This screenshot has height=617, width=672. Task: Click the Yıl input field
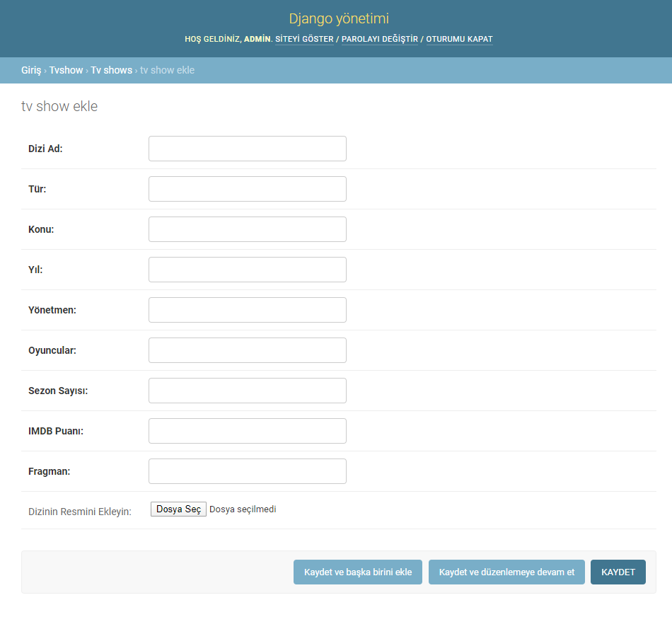247,269
